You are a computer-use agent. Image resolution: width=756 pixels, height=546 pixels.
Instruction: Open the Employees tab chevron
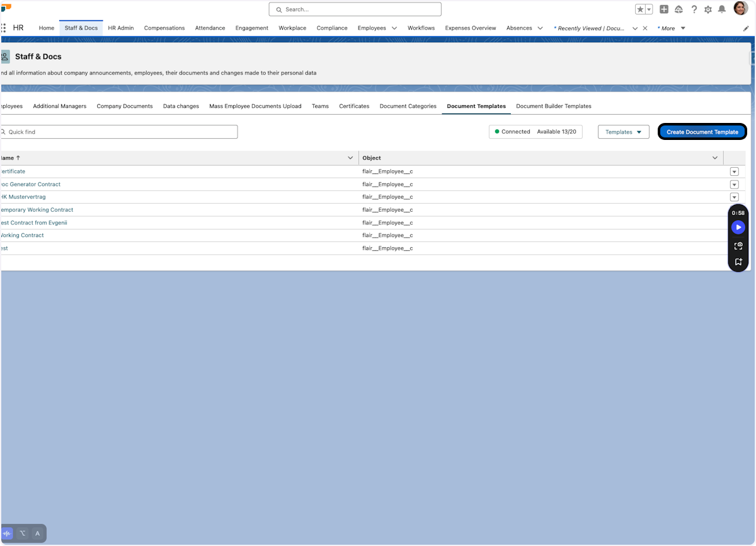click(394, 28)
